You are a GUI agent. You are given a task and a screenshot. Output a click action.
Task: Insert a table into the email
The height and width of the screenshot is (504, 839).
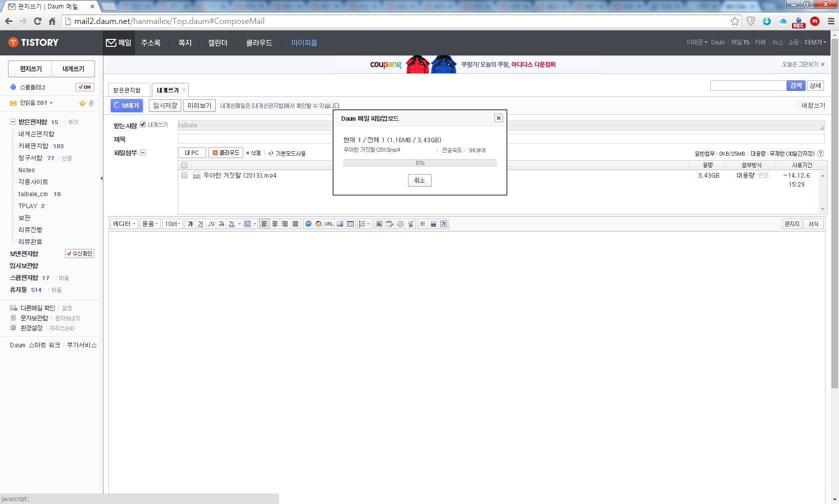point(351,224)
